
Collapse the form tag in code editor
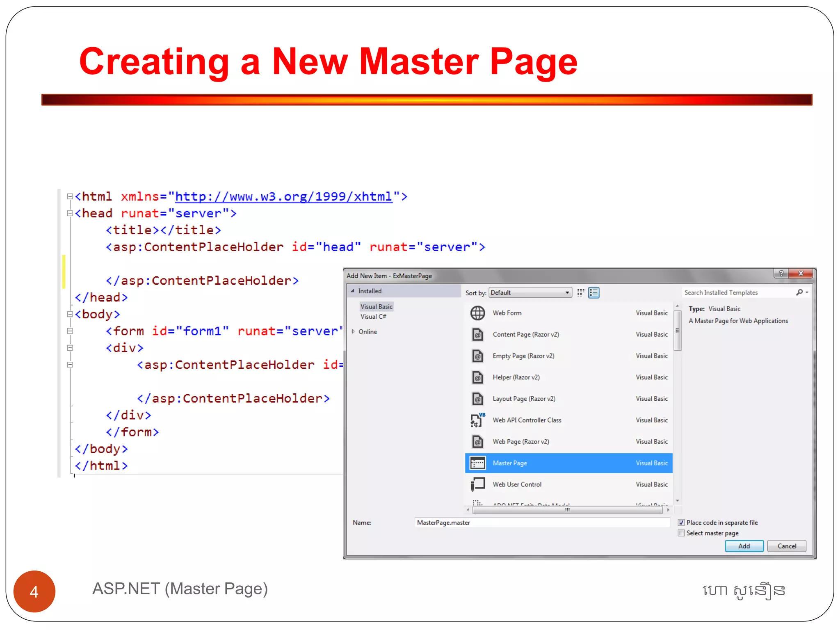tap(70, 331)
